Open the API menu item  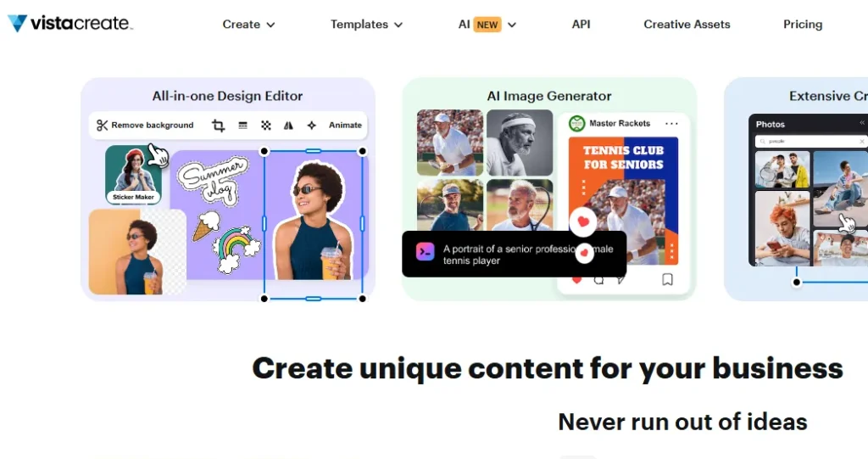point(581,25)
